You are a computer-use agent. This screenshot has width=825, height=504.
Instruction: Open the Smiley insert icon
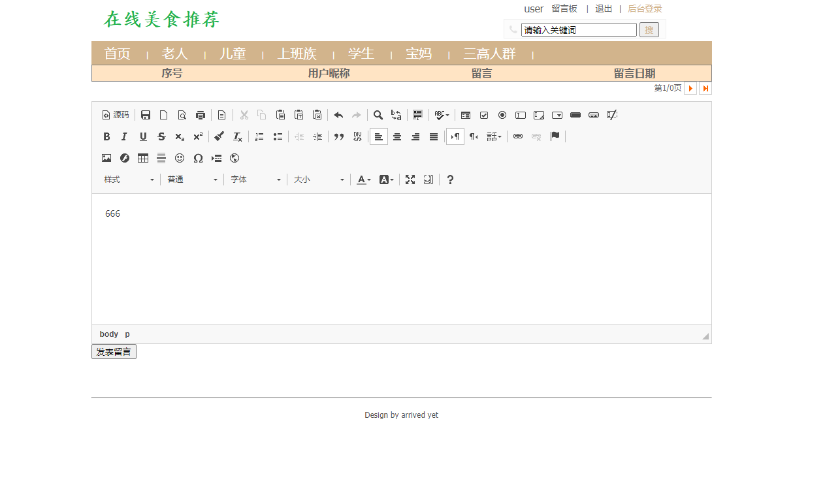coord(180,158)
